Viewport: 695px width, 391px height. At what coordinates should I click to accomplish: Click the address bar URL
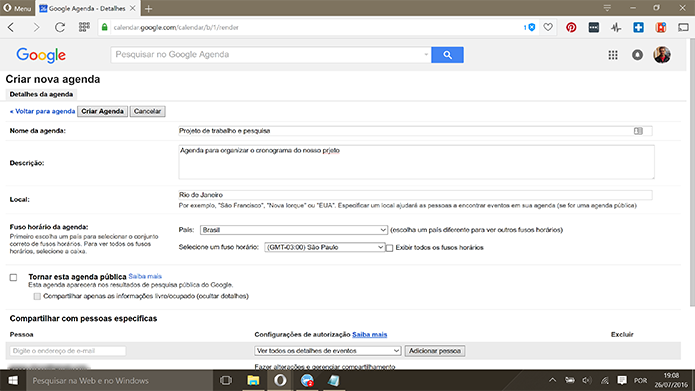pos(176,27)
